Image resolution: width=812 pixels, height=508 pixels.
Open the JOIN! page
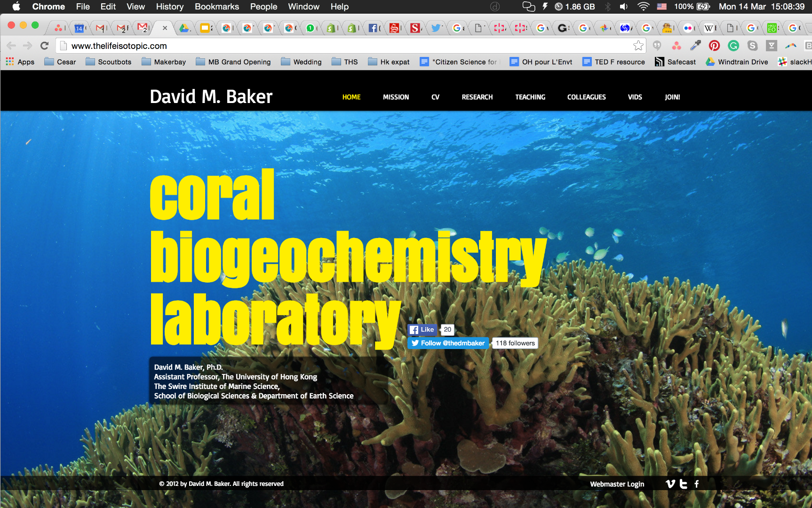click(672, 97)
